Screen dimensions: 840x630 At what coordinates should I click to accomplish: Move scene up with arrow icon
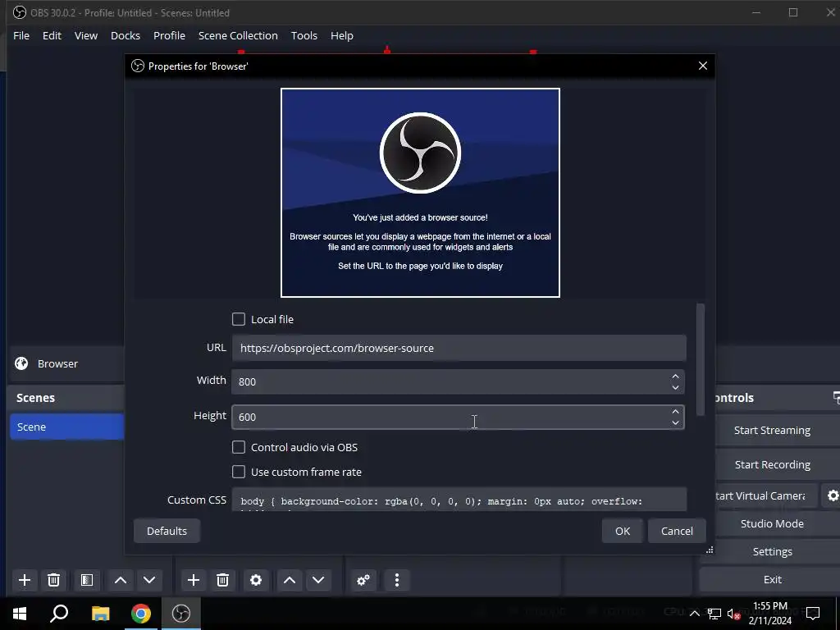[121, 580]
